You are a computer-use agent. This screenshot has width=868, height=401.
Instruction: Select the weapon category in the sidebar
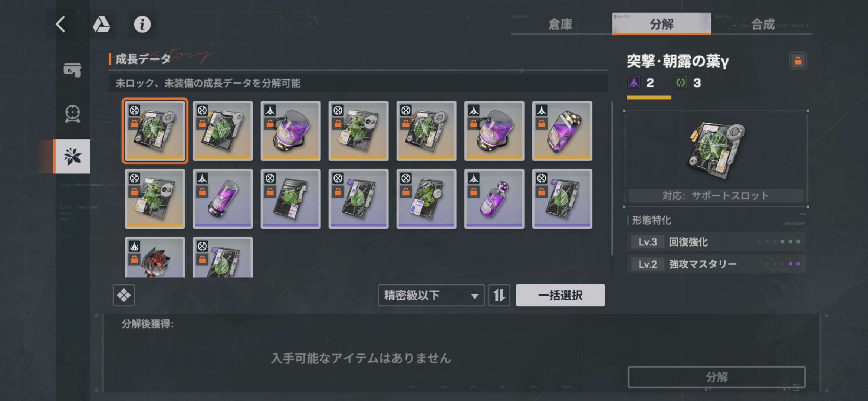coord(72,70)
